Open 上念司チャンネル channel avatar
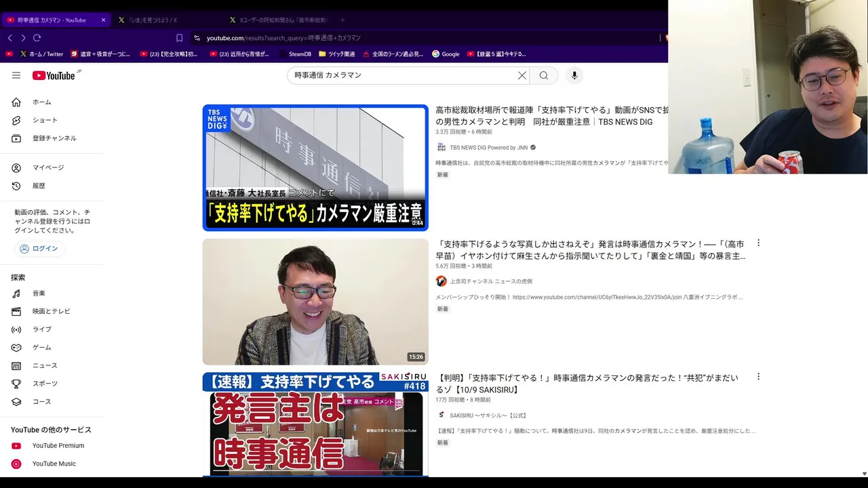The height and width of the screenshot is (488, 868). [441, 281]
